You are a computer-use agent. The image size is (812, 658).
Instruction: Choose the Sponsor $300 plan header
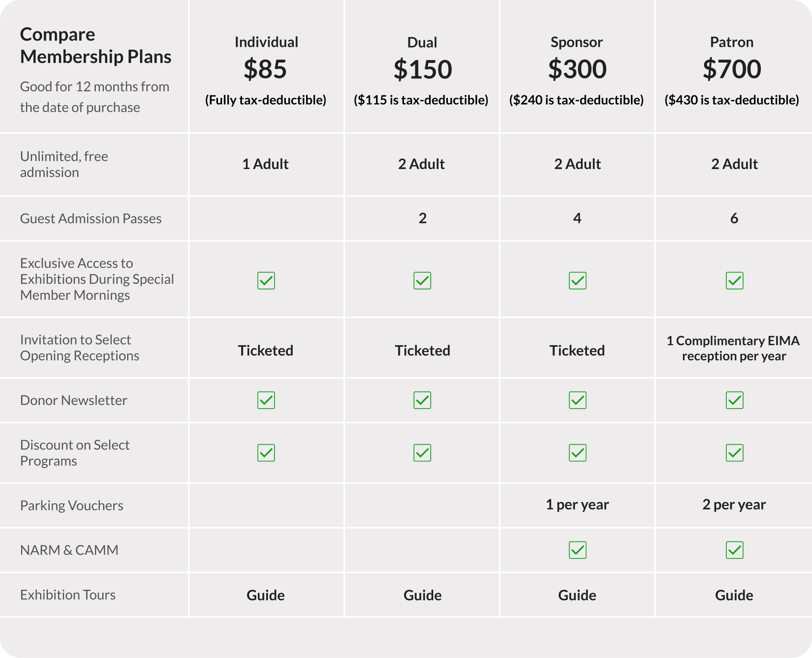(577, 69)
